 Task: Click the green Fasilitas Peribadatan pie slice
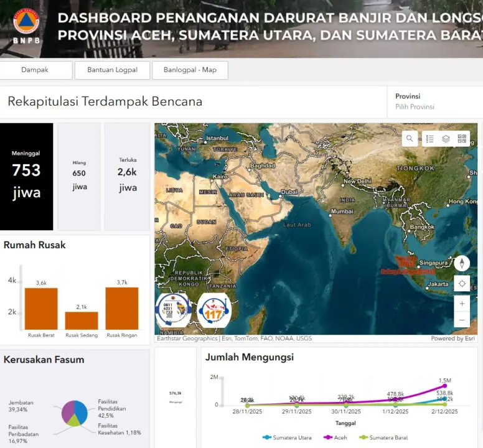point(74,421)
